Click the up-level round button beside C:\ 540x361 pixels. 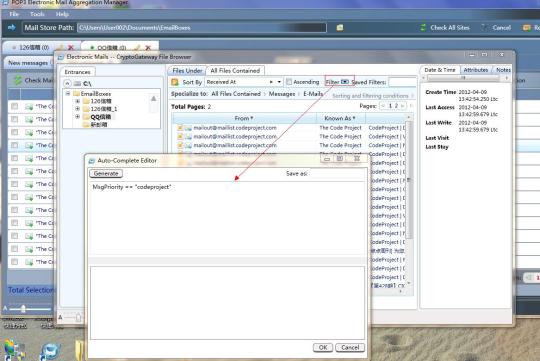click(68, 83)
